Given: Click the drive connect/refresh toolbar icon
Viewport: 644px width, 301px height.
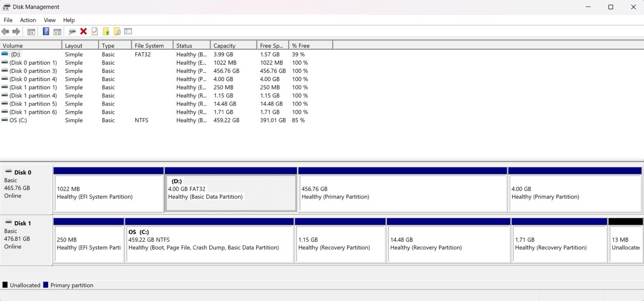Looking at the screenshot, I should 72,31.
